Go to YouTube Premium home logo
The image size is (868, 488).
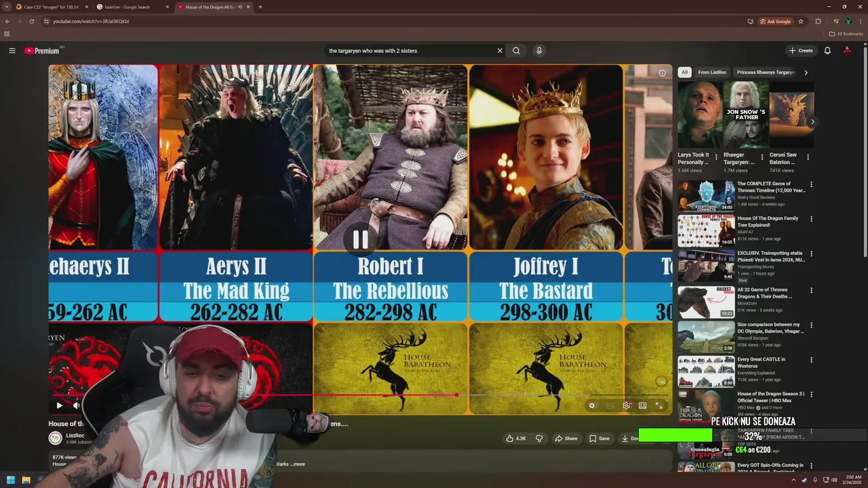[x=42, y=51]
